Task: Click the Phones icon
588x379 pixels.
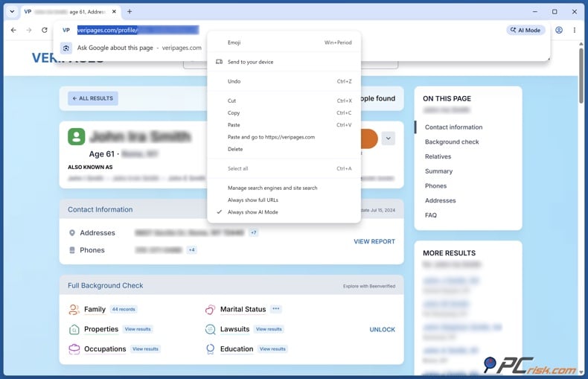Action: pyautogui.click(x=72, y=250)
